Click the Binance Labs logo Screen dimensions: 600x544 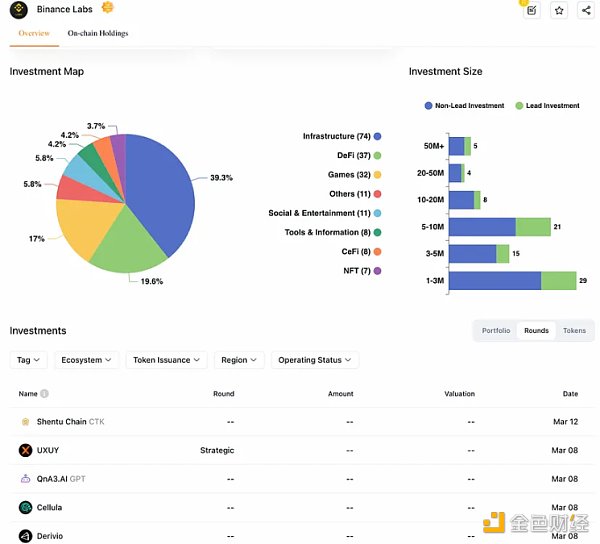(19, 9)
